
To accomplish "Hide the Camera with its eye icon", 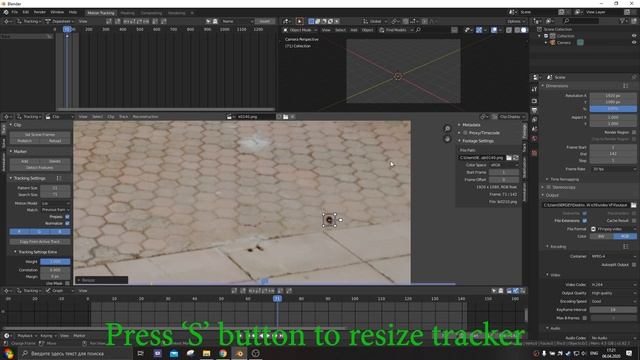I will coord(634,42).
